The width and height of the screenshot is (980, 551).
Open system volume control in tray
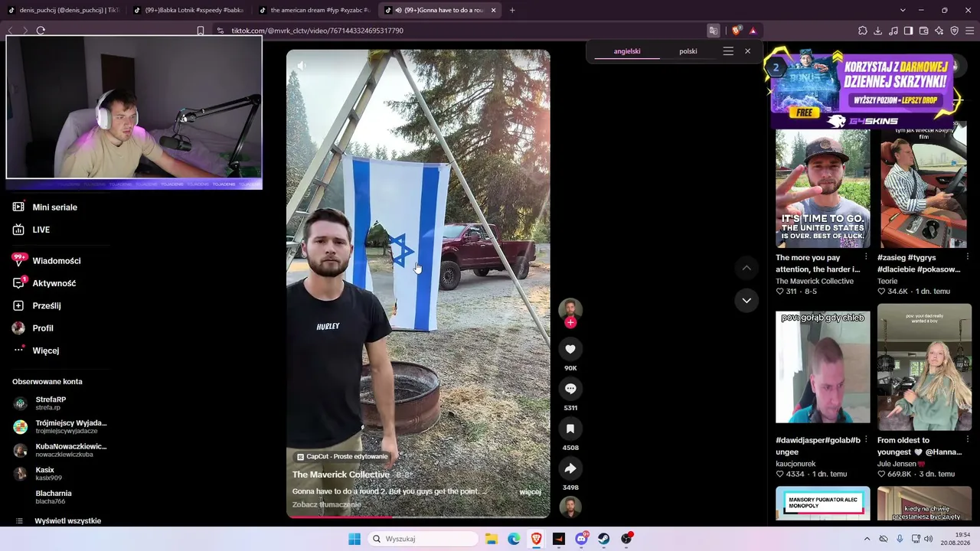click(928, 539)
